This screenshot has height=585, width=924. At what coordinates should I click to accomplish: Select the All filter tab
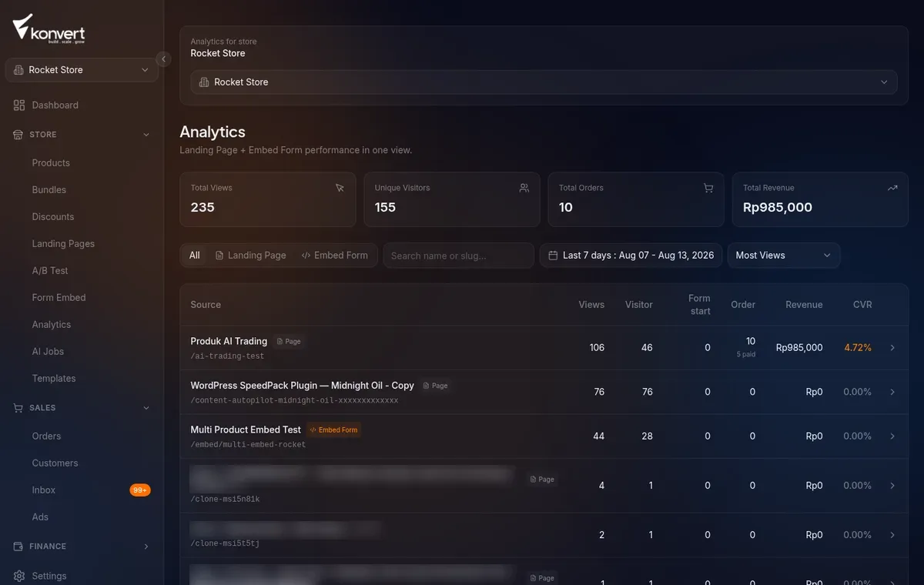coord(195,256)
